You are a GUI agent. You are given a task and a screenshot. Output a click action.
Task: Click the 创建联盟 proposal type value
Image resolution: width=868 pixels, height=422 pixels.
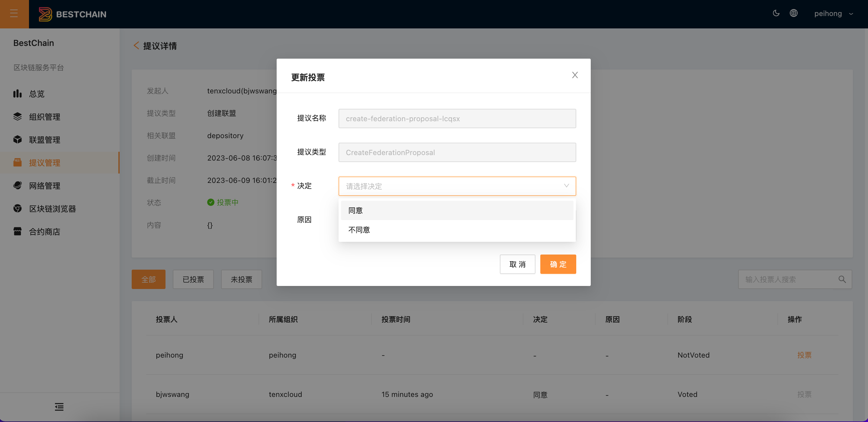pos(221,113)
